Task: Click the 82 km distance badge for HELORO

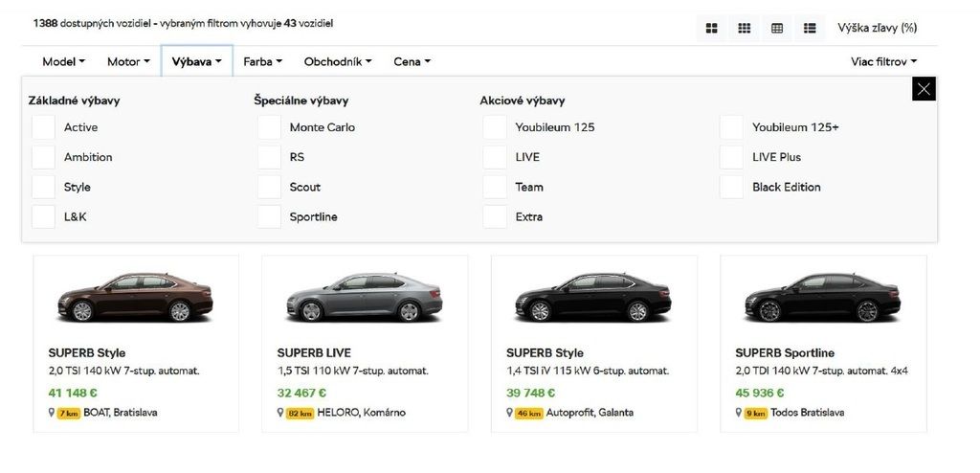Action: 299,414
